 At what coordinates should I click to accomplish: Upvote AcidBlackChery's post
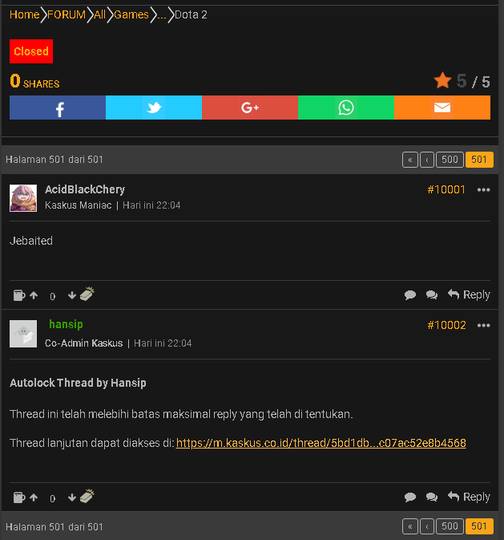click(34, 295)
